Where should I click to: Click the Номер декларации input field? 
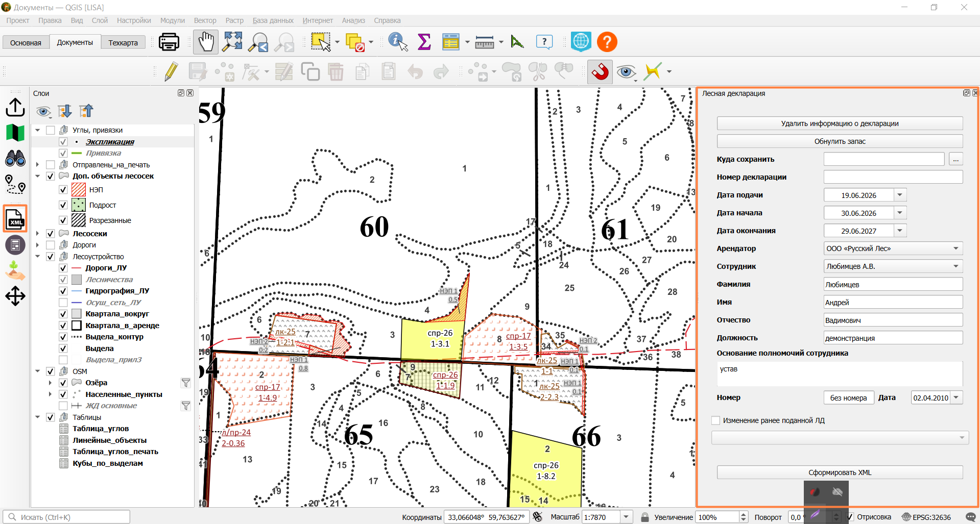point(893,177)
